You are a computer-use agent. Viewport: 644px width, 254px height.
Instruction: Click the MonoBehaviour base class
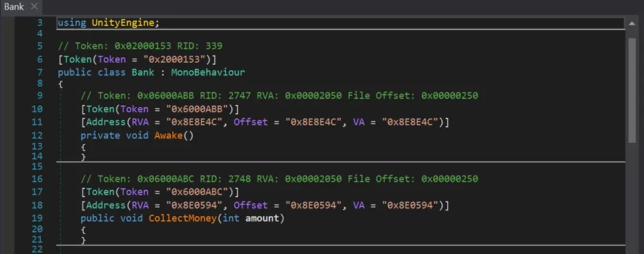(208, 73)
